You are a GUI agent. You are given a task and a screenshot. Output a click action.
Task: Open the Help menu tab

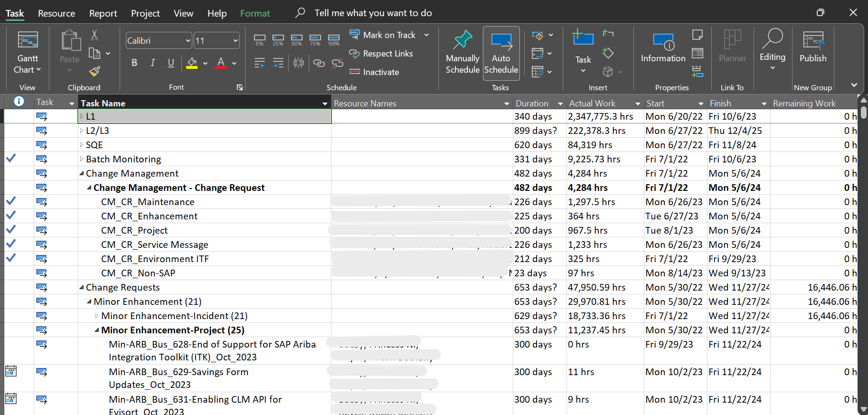(x=217, y=13)
